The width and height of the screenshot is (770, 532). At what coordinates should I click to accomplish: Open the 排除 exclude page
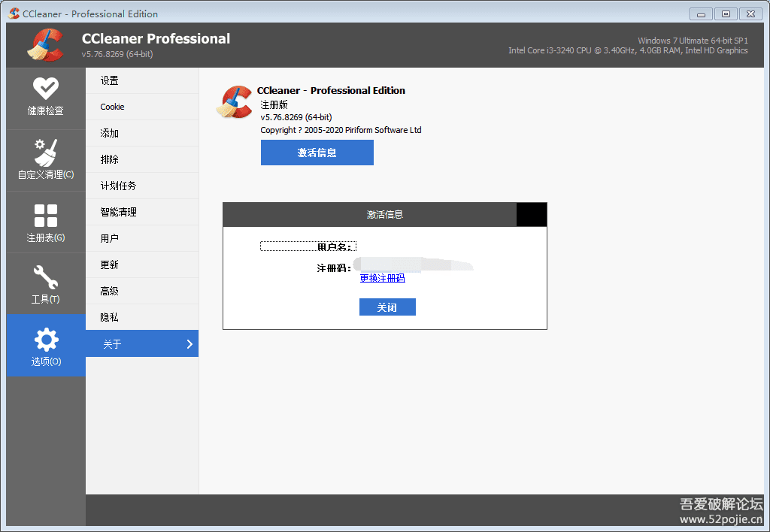click(142, 159)
